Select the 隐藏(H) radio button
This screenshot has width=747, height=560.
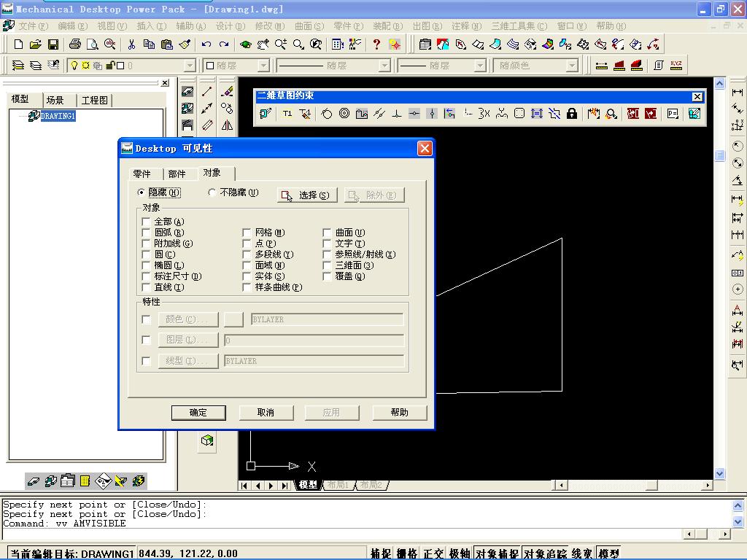[141, 192]
